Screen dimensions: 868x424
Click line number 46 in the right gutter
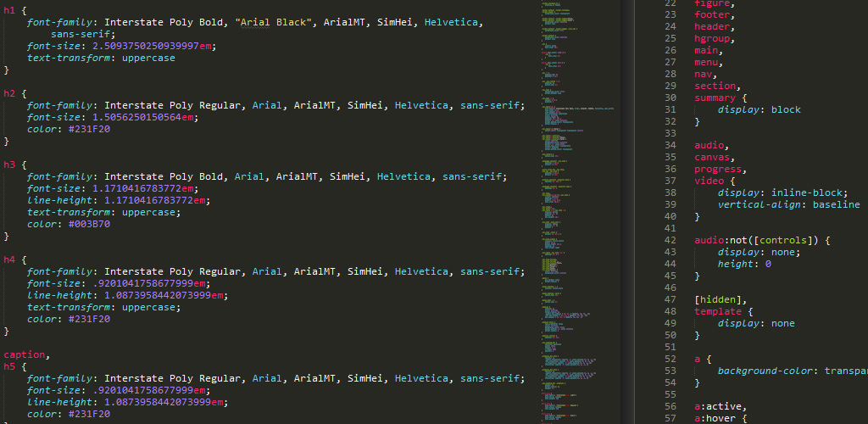point(670,287)
